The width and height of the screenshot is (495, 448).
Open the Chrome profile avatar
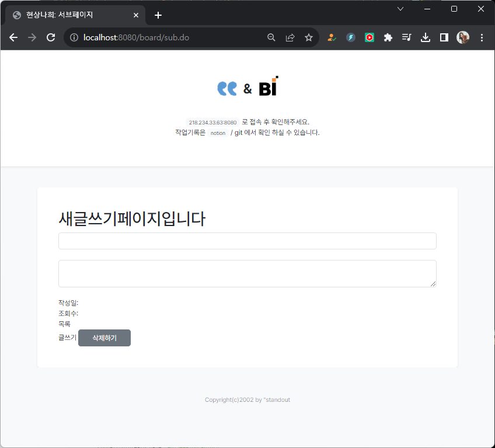[463, 37]
